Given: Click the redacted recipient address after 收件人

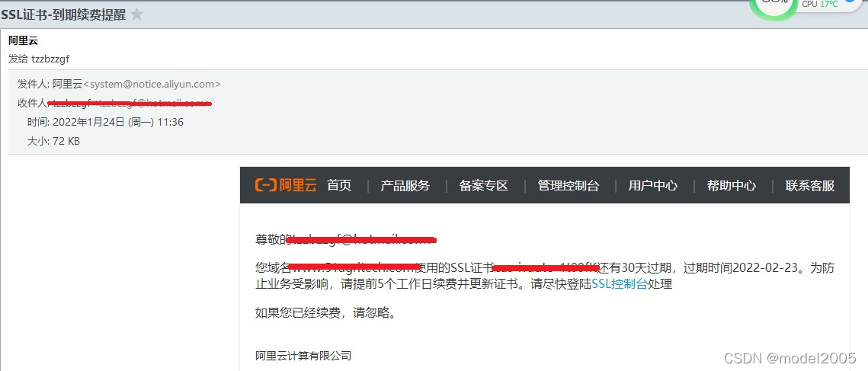Looking at the screenshot, I should pyautogui.click(x=130, y=103).
